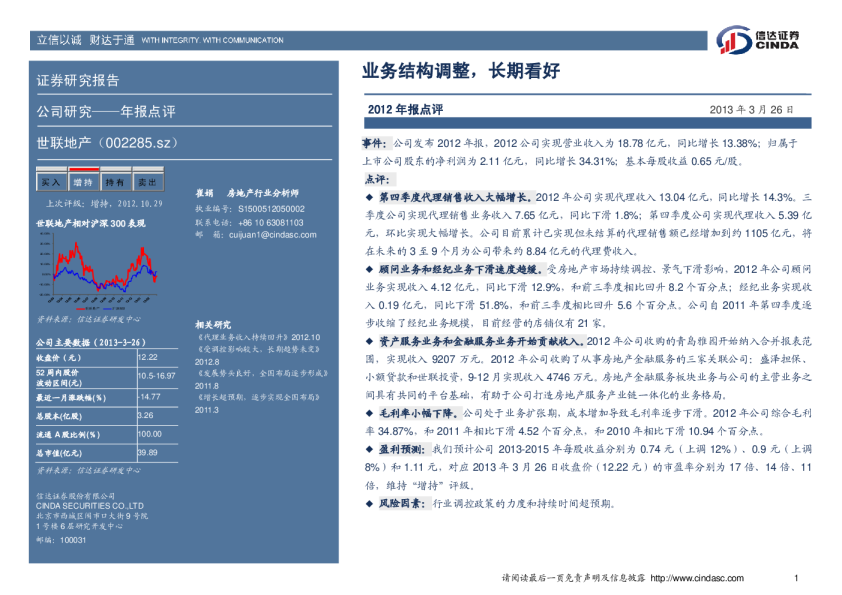842x595 pixels.
Task: Click the total market cap value 39.89
Action: tap(148, 453)
